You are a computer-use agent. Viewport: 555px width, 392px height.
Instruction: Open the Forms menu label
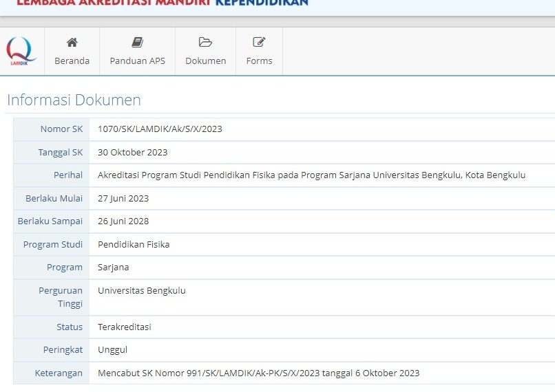click(x=259, y=61)
